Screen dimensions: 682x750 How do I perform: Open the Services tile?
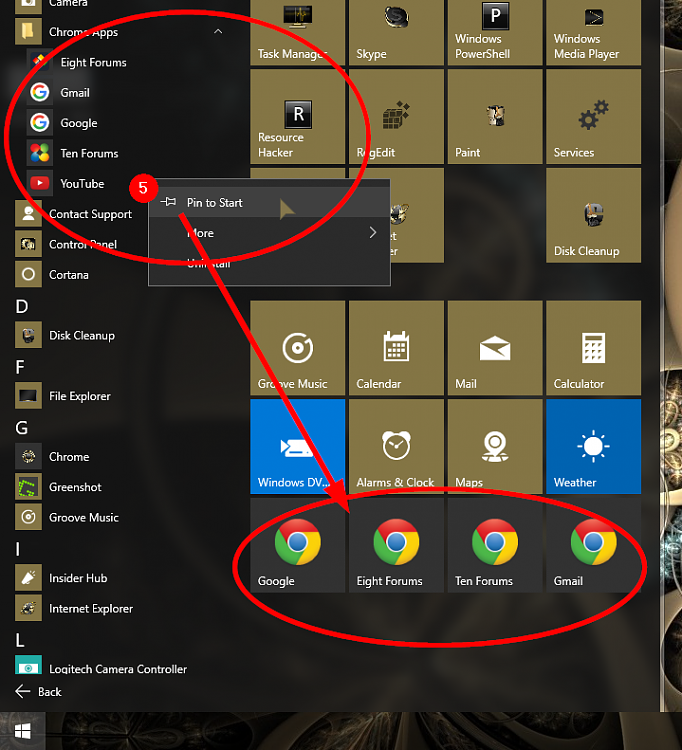[x=593, y=117]
